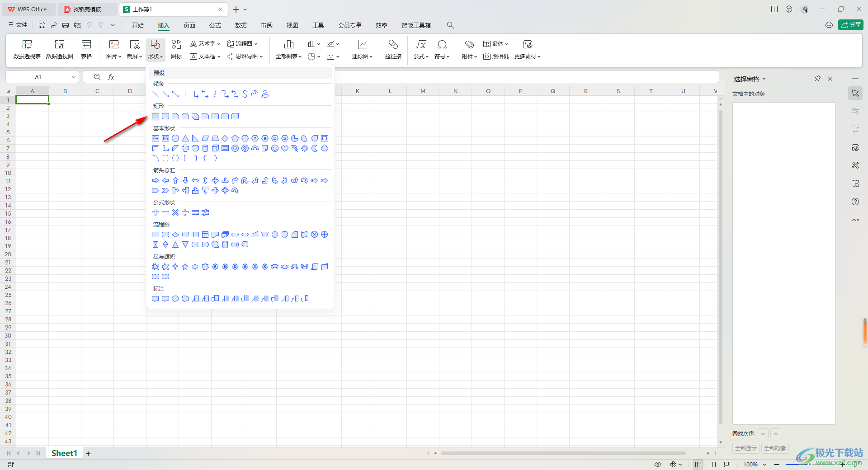Switch to the 开始 ribbon tab

click(x=138, y=25)
